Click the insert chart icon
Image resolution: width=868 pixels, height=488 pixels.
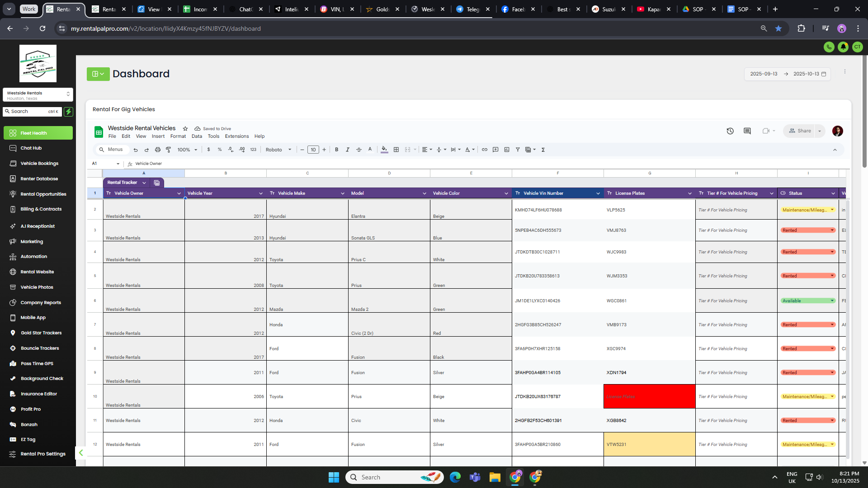click(x=507, y=150)
